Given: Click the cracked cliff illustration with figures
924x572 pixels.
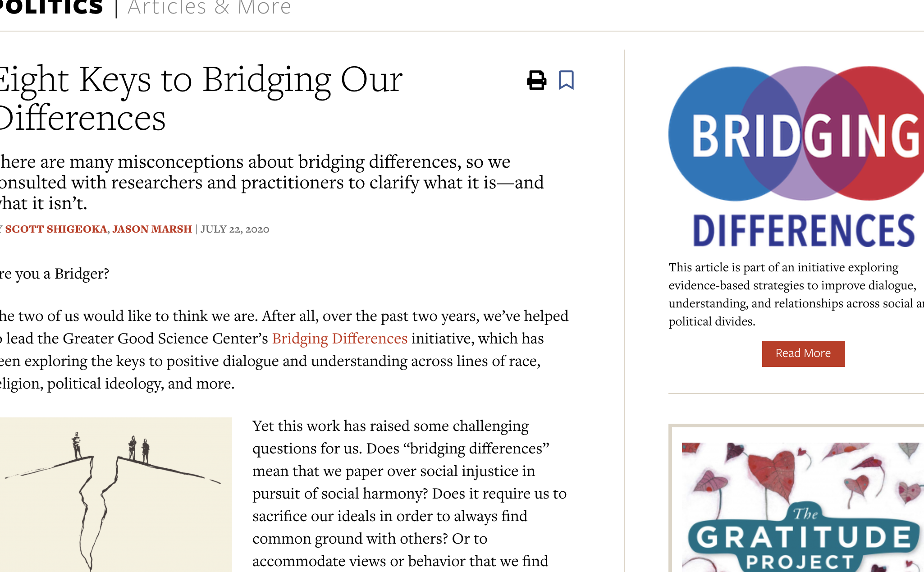Looking at the screenshot, I should [x=115, y=494].
